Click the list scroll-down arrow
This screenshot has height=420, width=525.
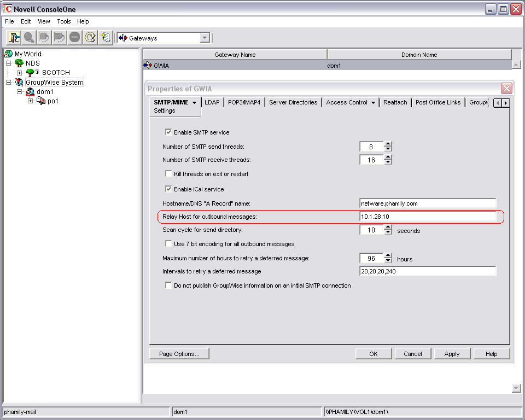516,388
